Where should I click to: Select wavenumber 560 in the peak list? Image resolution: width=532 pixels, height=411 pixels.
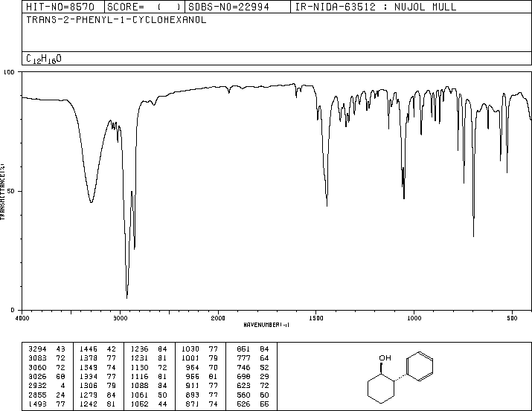point(243,395)
